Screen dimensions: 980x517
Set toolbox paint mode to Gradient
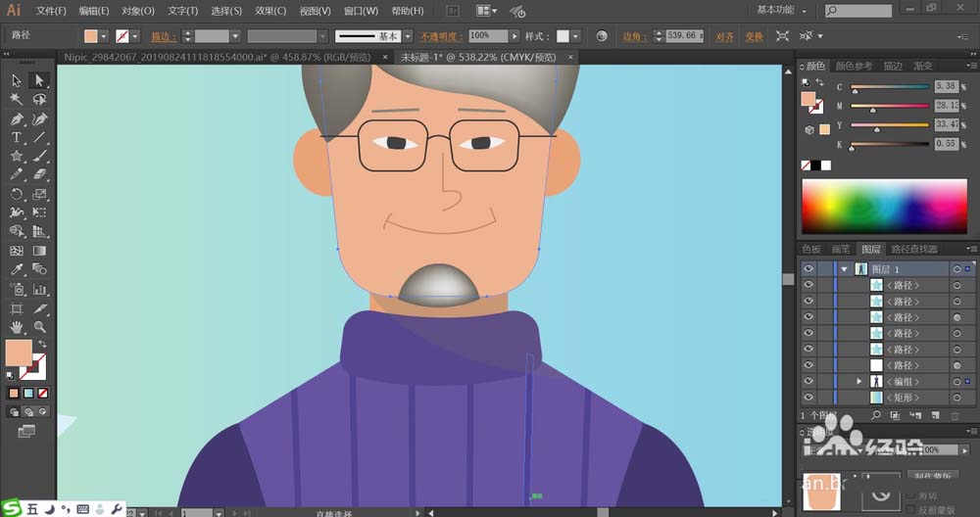[x=28, y=394]
